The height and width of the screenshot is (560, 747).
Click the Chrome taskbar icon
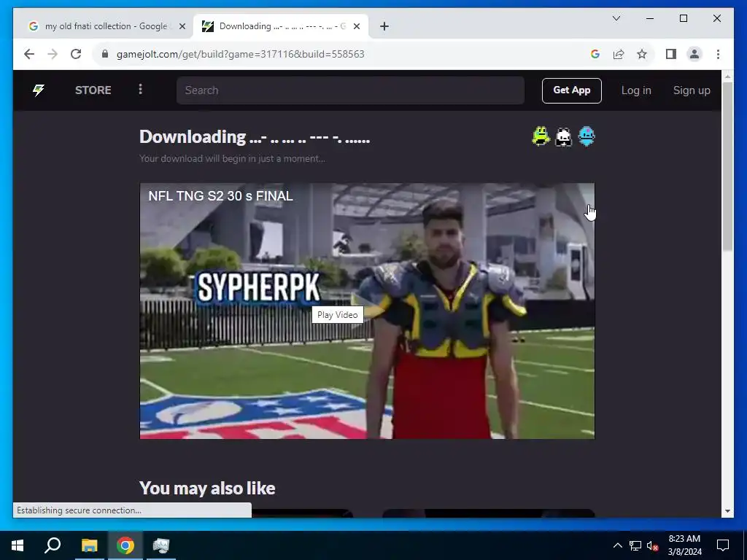point(125,545)
